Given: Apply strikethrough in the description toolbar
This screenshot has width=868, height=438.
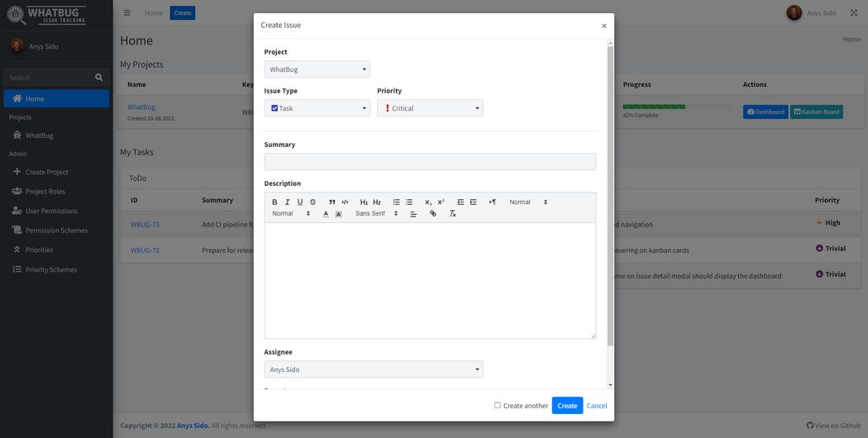Looking at the screenshot, I should (312, 202).
